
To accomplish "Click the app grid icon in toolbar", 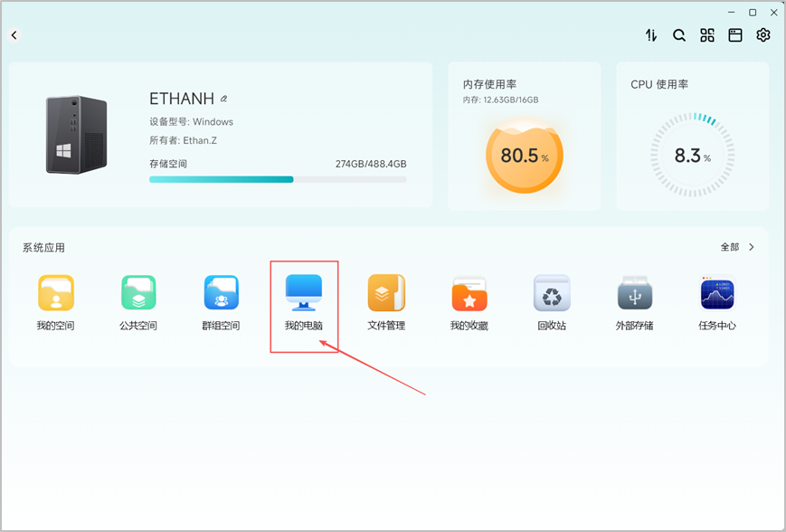I will click(x=707, y=35).
